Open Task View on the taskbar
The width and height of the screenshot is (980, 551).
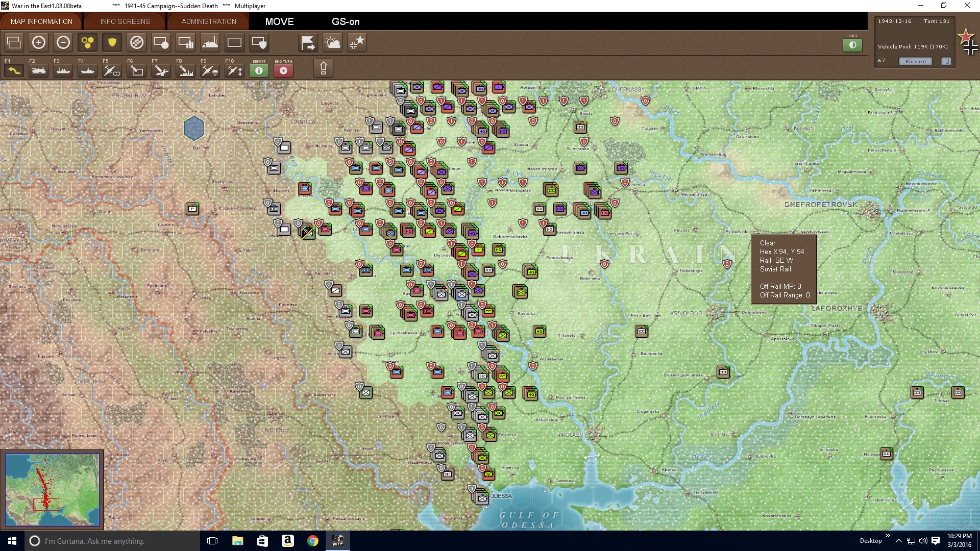click(x=212, y=541)
